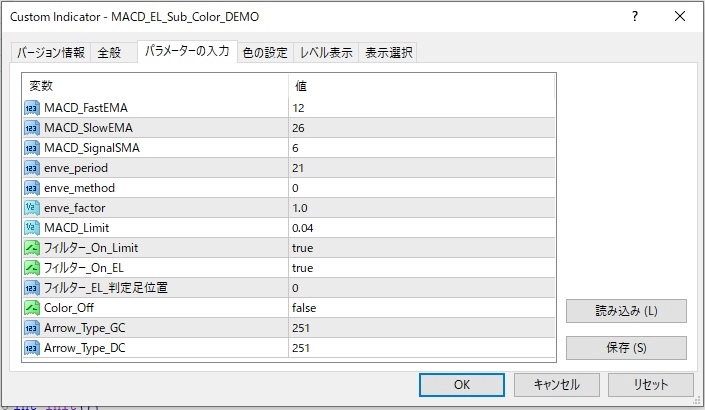Image resolution: width=705 pixels, height=410 pixels.
Task: Go to the レベル表示 tab
Action: (325, 53)
